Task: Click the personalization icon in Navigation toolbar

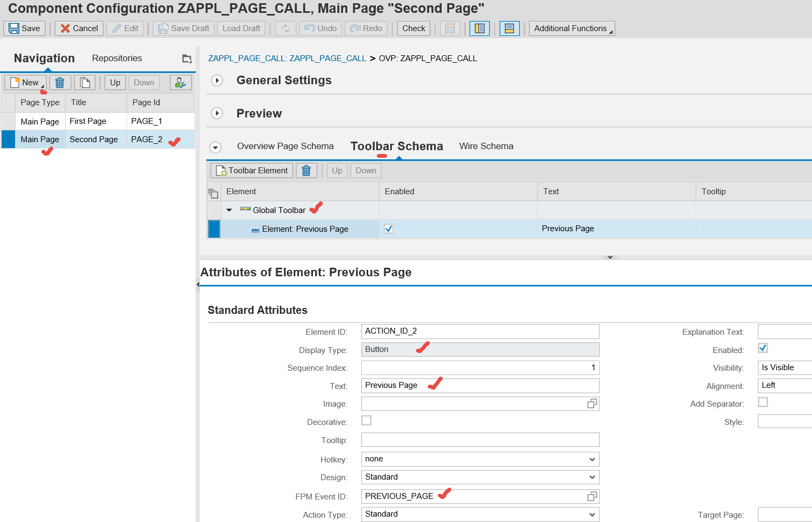Action: [x=180, y=82]
